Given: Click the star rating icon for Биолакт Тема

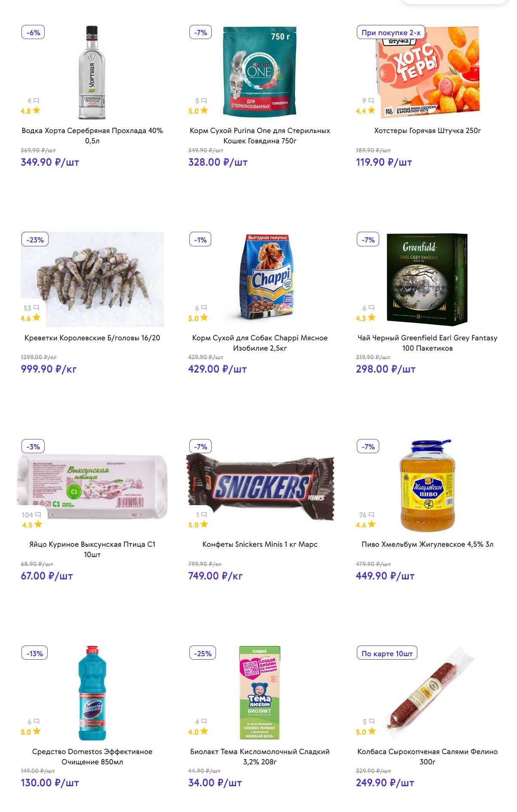Looking at the screenshot, I should [x=204, y=731].
